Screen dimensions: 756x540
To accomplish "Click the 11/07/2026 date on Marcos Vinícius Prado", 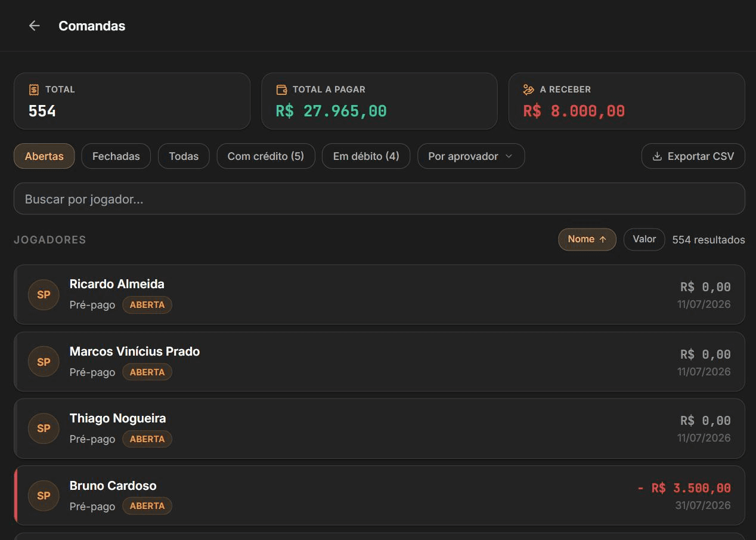I will (x=704, y=372).
